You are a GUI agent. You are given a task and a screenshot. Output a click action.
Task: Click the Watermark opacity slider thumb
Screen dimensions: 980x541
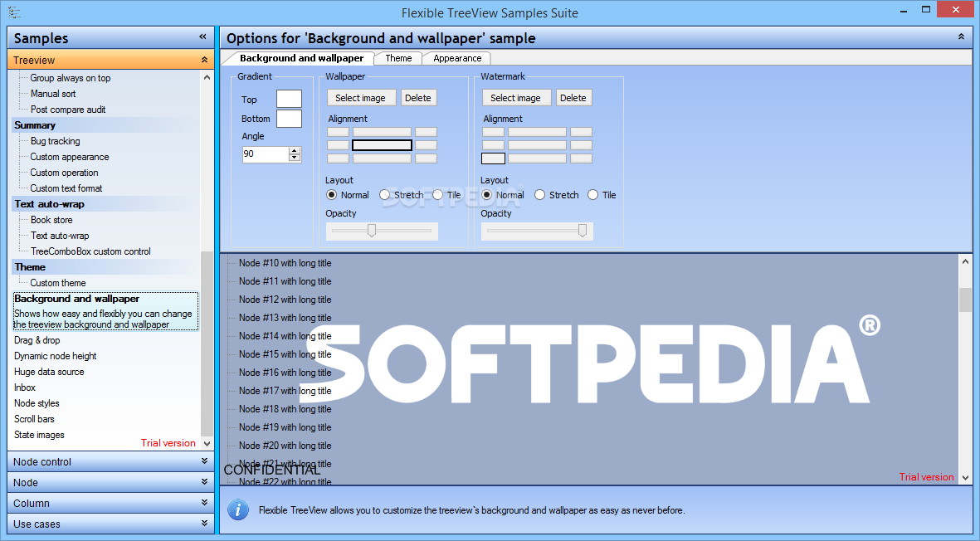click(582, 231)
